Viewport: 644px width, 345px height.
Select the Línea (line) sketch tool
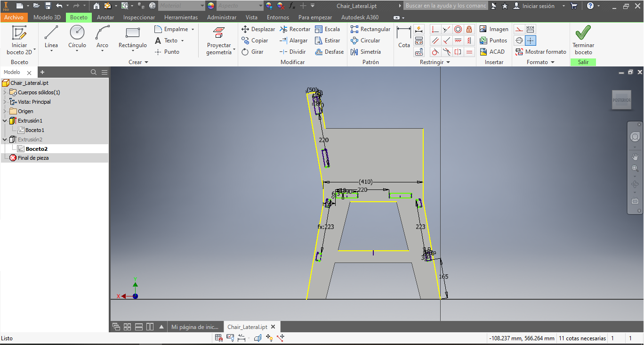[x=51, y=38]
